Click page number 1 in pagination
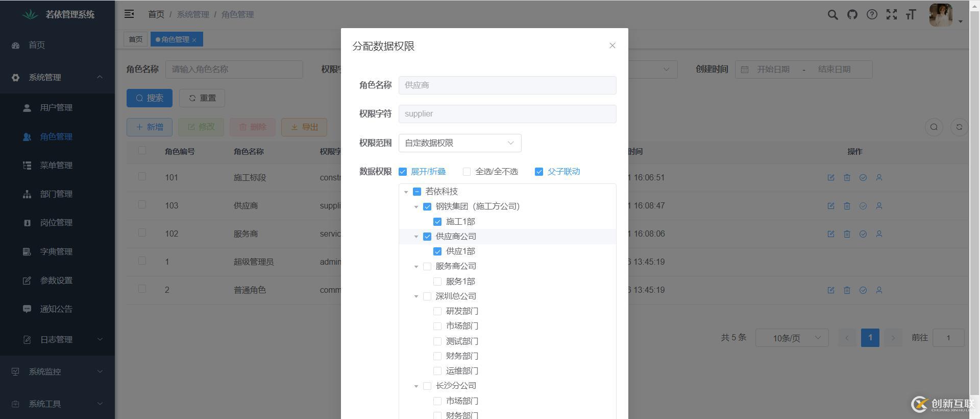 coord(870,338)
